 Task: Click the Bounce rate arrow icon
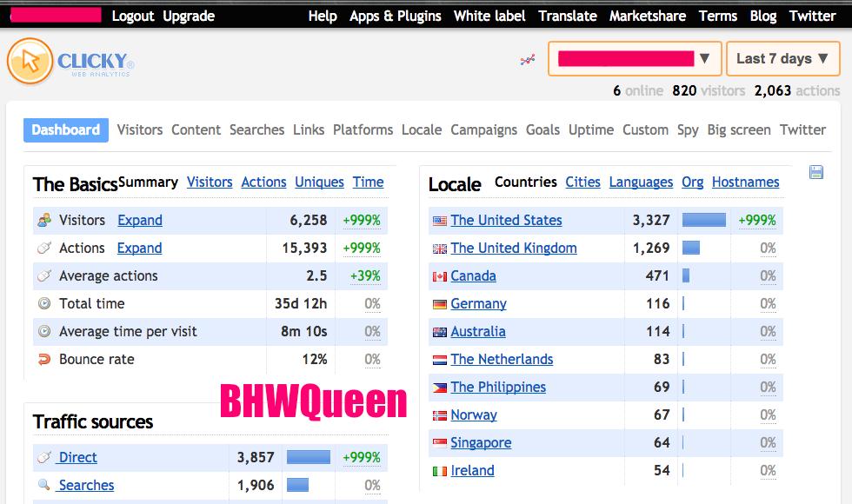coord(44,360)
